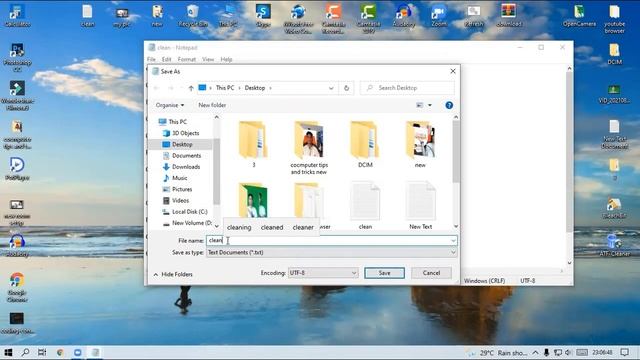Select Documents in the navigation tree

pyautogui.click(x=187, y=156)
